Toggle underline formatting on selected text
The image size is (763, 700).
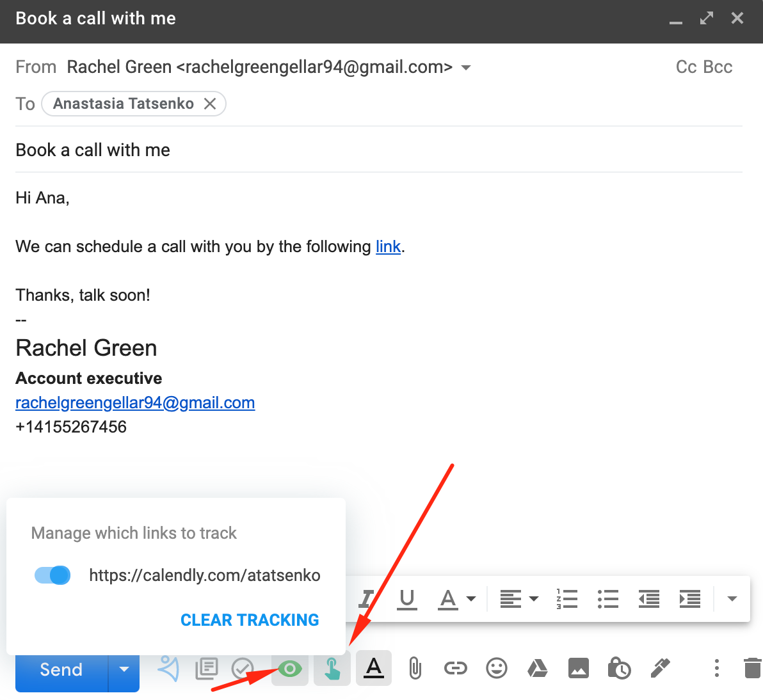(x=407, y=599)
